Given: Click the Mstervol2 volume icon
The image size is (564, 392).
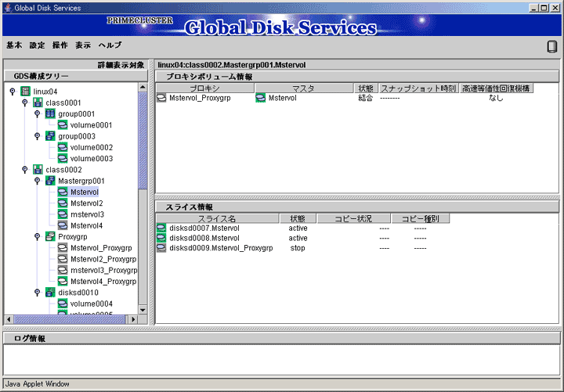Looking at the screenshot, I should 63,203.
